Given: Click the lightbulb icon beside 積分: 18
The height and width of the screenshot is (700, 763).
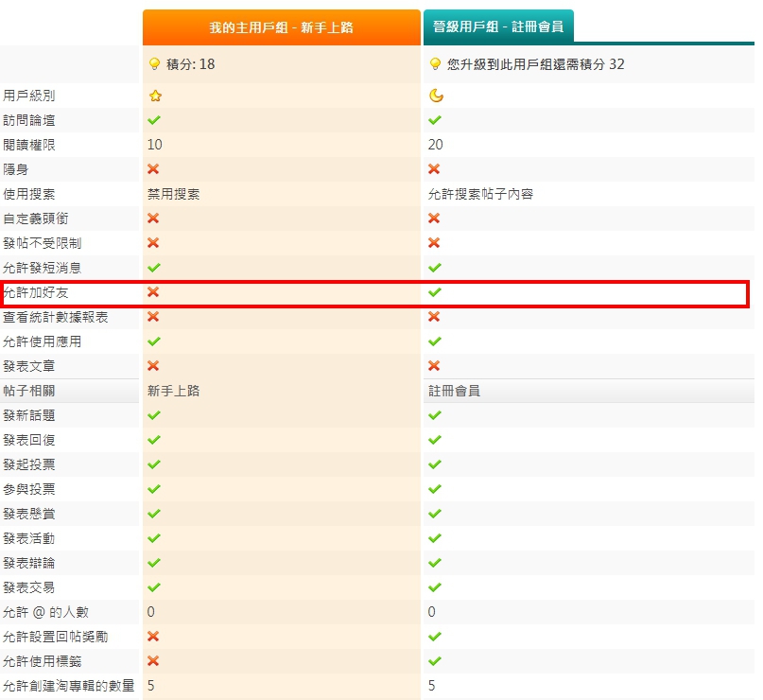Looking at the screenshot, I should pos(154,64).
